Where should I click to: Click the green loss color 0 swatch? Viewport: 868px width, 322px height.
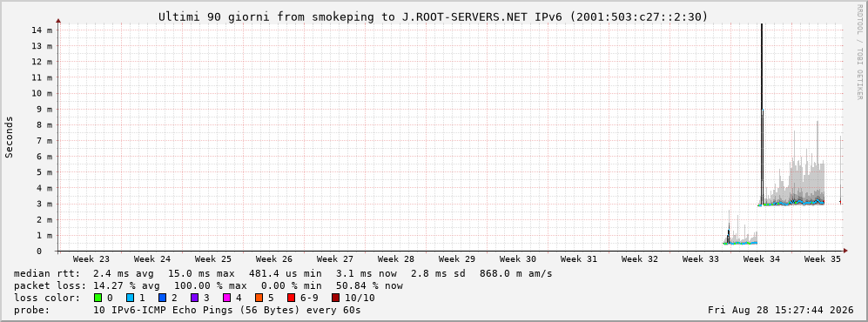(98, 298)
